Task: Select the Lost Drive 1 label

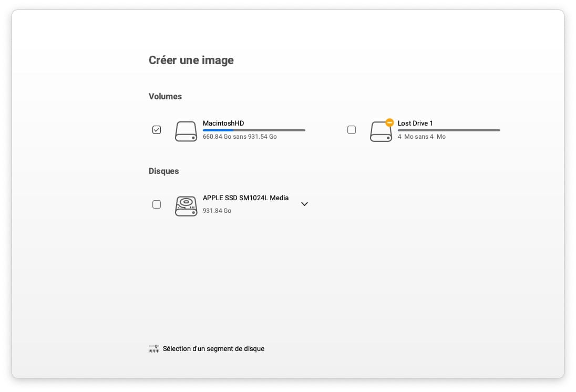Action: click(x=415, y=123)
